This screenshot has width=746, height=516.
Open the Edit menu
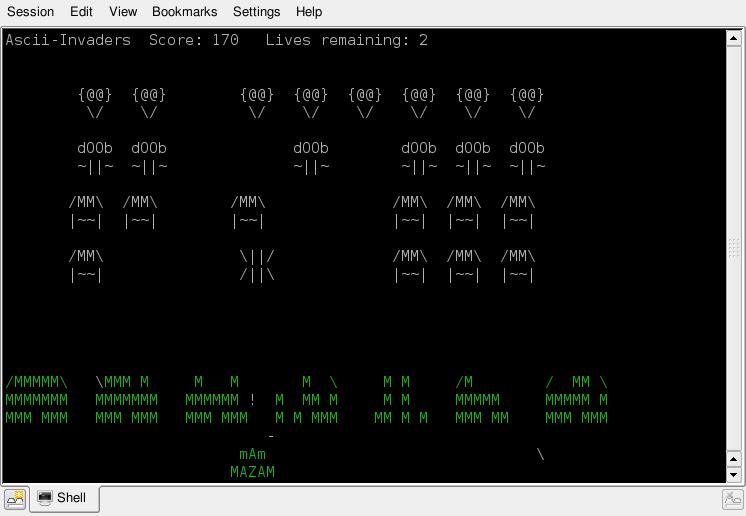point(81,12)
